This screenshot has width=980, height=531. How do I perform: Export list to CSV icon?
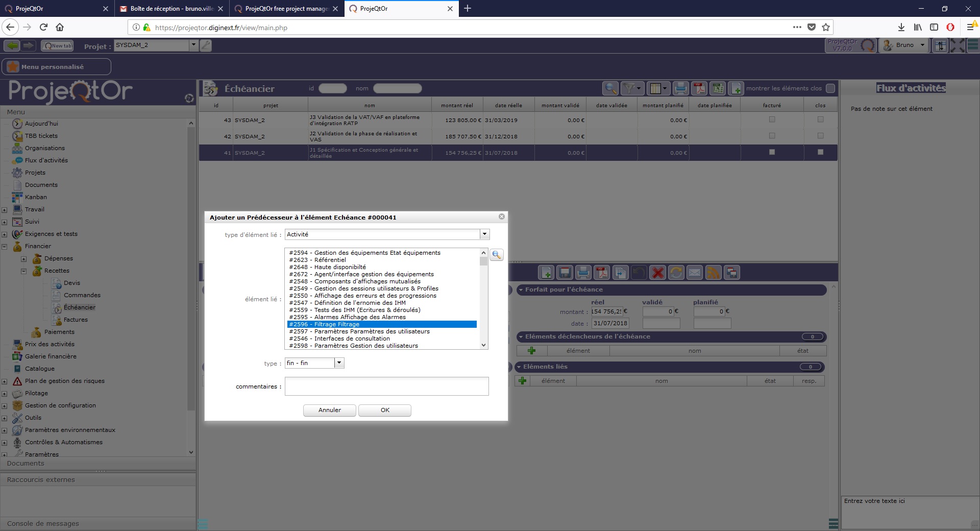(x=718, y=88)
